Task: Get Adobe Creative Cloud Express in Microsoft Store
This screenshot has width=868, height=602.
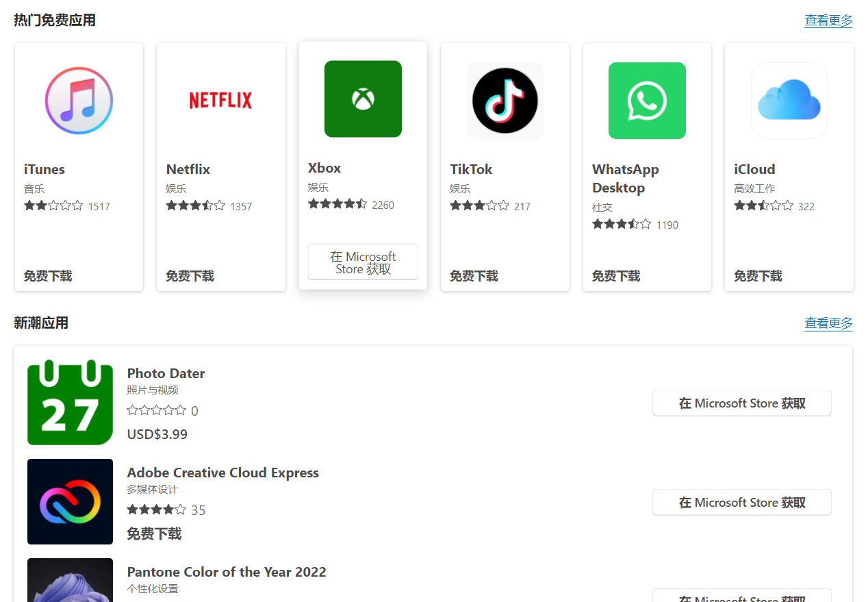Action: 742,502
